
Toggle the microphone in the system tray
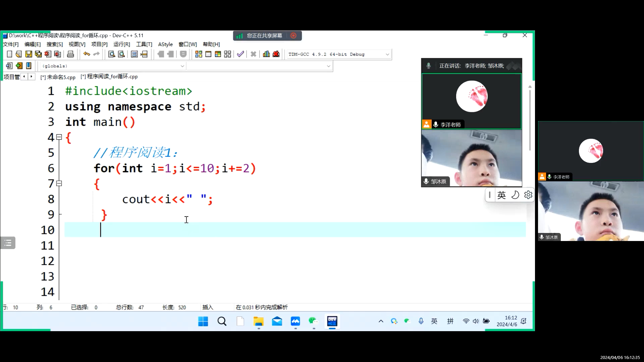(421, 321)
